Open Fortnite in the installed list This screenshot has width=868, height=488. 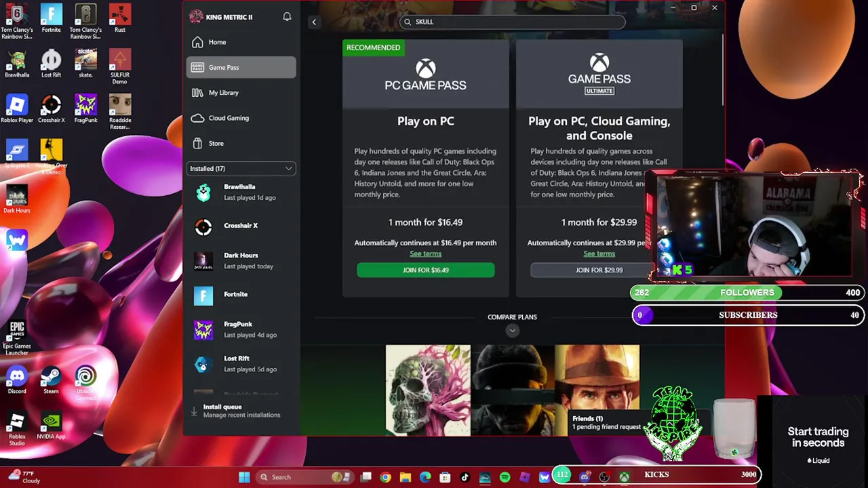pyautogui.click(x=241, y=295)
